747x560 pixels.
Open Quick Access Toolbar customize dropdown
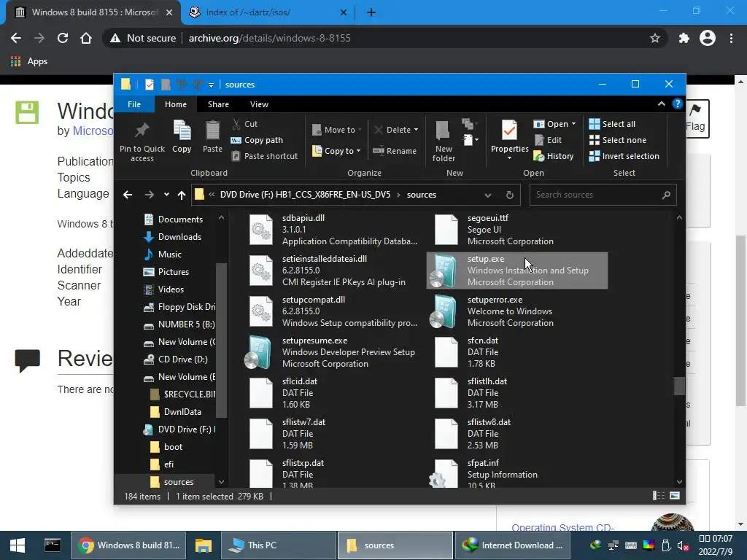(x=211, y=85)
